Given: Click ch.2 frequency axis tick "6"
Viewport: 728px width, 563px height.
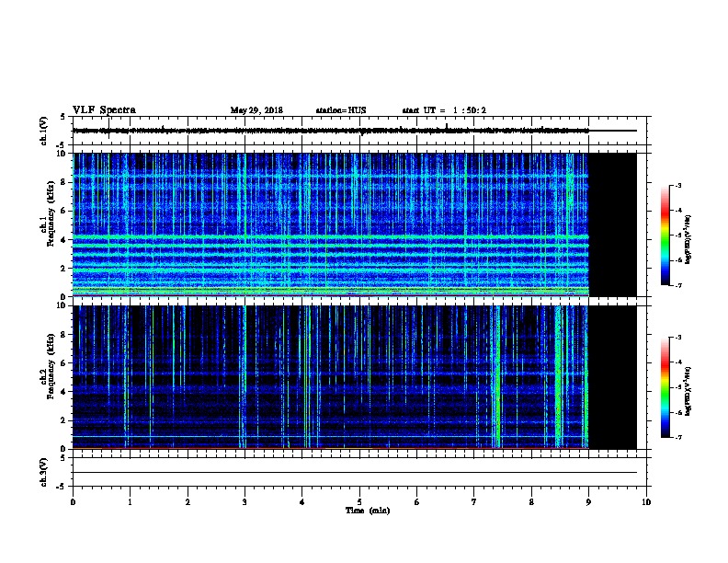Looking at the screenshot, I should [63, 362].
